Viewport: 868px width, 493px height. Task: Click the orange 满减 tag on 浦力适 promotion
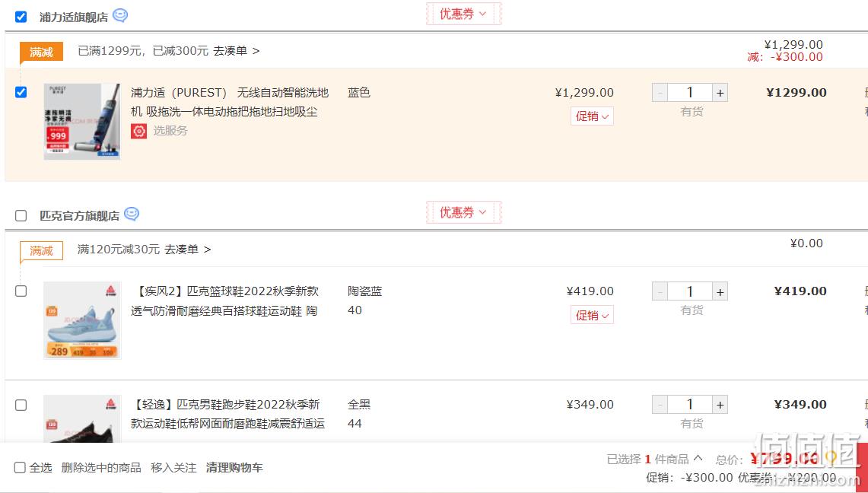tap(42, 52)
